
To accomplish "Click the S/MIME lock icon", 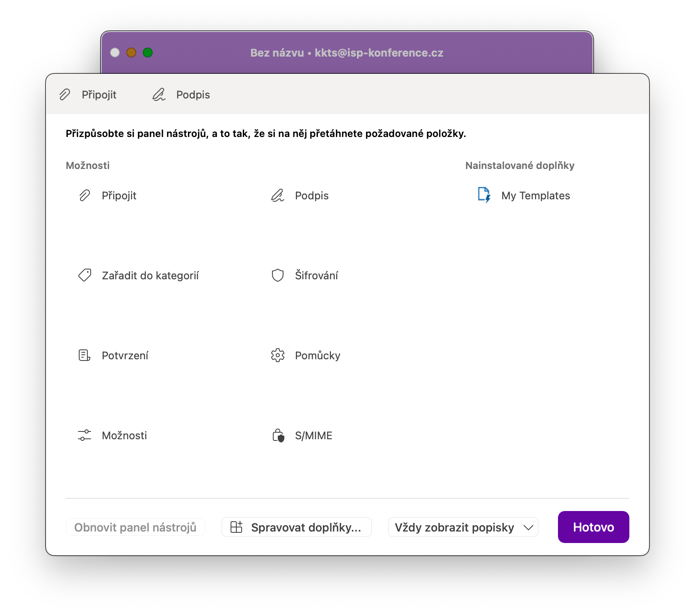I will pos(278,435).
